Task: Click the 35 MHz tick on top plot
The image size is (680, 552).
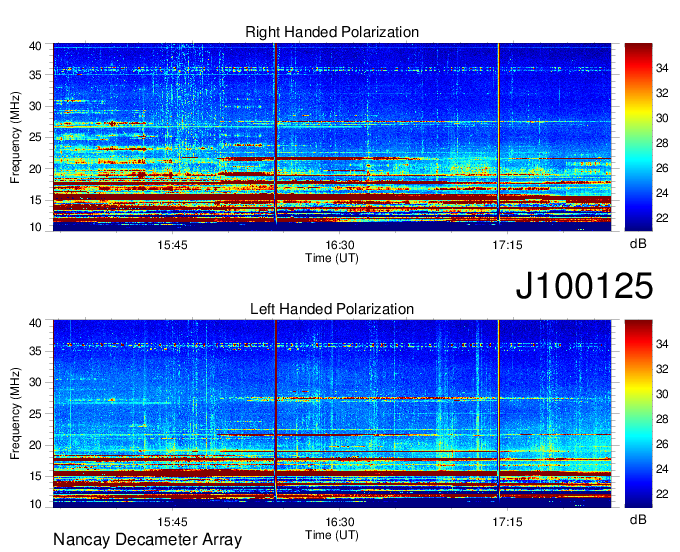Action: (35, 75)
